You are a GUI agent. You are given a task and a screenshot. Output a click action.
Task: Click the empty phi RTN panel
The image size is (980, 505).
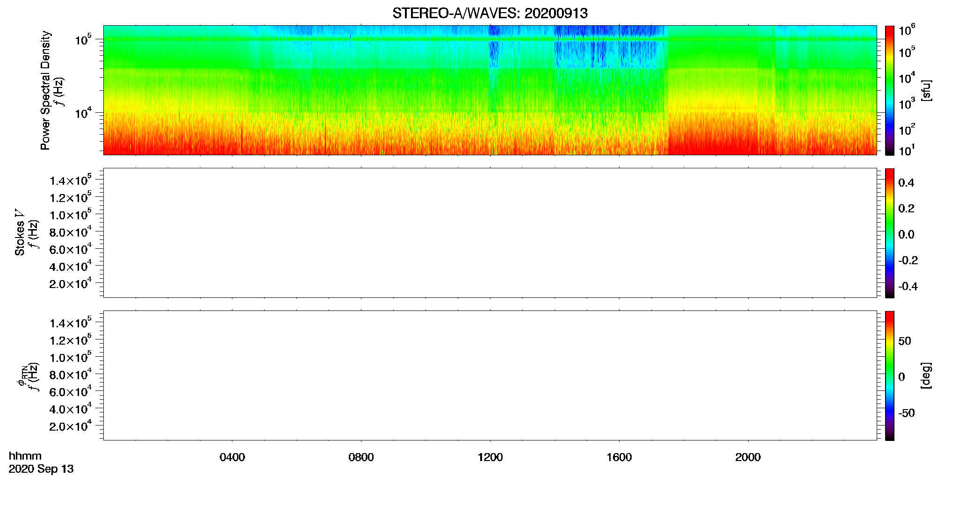point(490,375)
